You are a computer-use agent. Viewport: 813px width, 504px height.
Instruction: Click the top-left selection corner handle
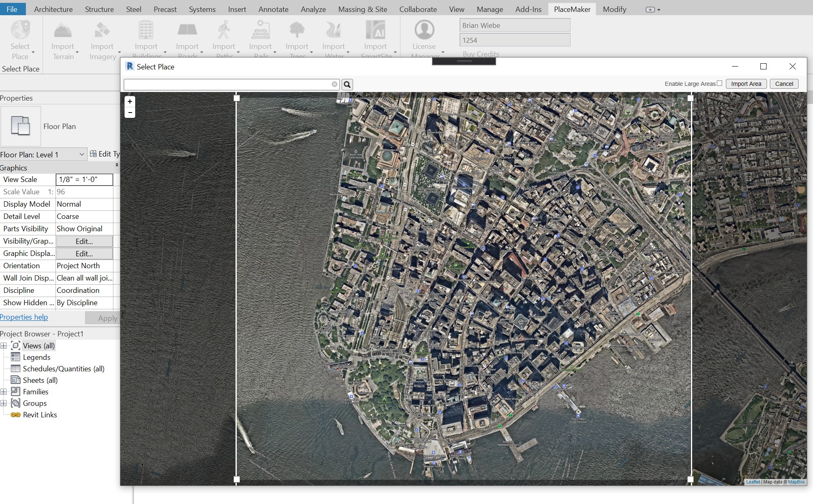(x=237, y=98)
